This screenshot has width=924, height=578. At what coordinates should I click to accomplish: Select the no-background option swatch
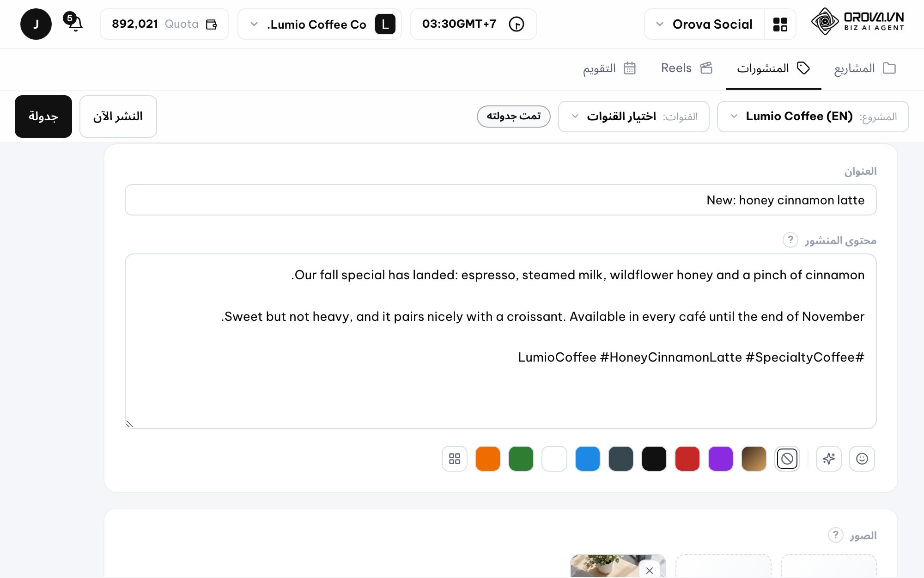(x=787, y=459)
